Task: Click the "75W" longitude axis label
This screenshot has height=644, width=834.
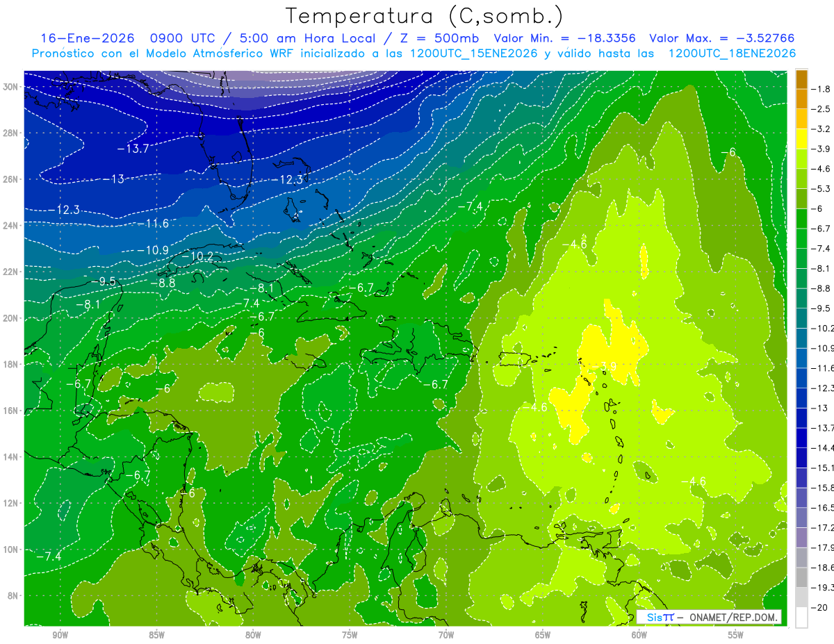Action: [350, 635]
